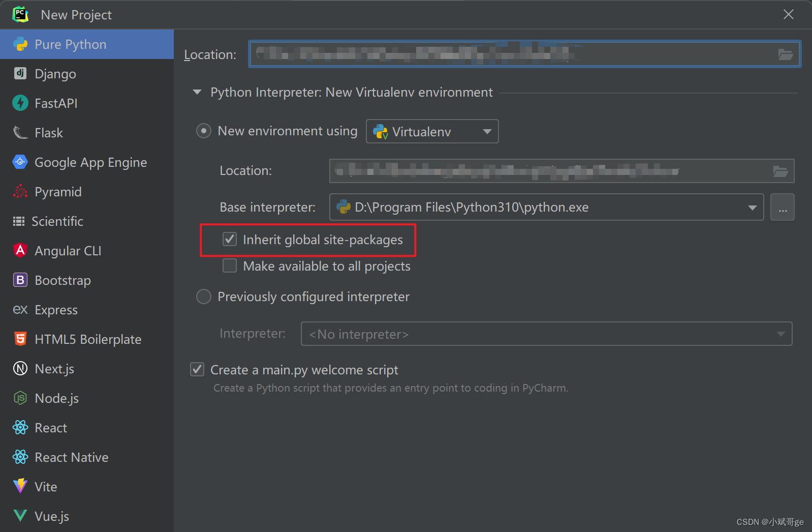This screenshot has height=532, width=812.
Task: Click the Next.js N icon
Action: tap(20, 368)
